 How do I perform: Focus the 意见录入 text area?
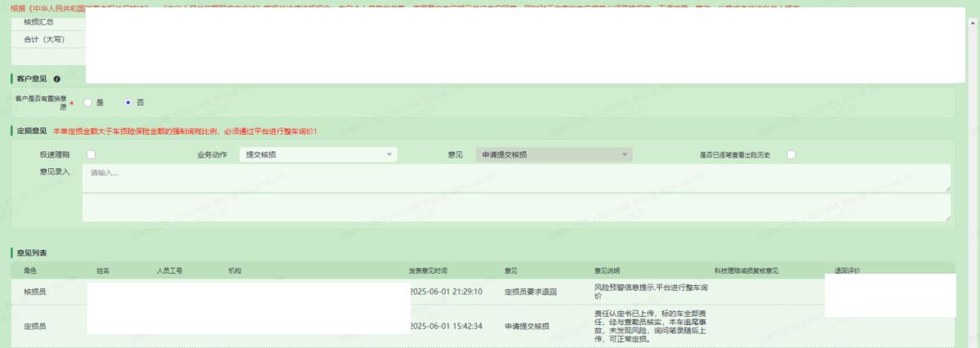point(514,177)
